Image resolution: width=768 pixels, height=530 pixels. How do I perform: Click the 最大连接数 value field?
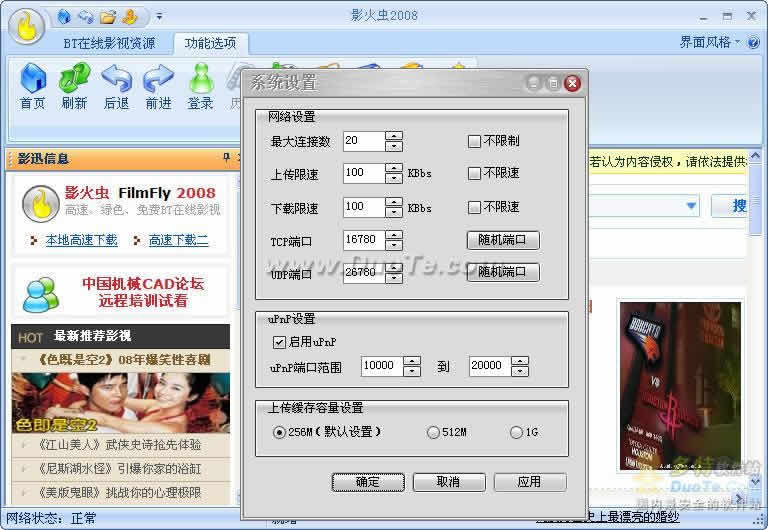click(x=364, y=141)
